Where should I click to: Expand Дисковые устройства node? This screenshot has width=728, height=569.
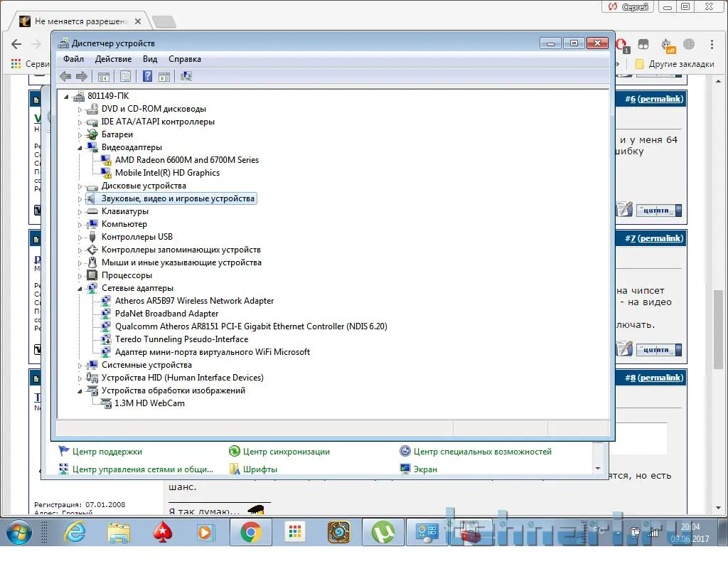click(80, 186)
